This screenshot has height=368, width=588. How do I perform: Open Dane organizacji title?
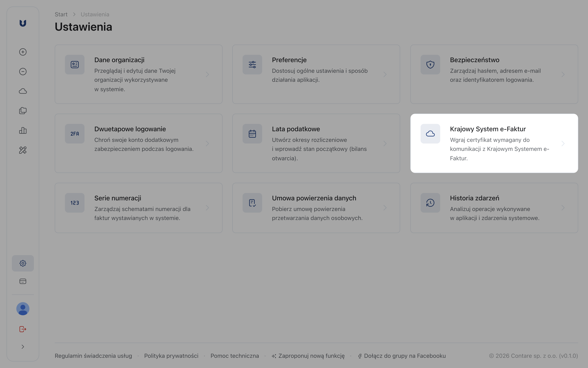pos(119,60)
